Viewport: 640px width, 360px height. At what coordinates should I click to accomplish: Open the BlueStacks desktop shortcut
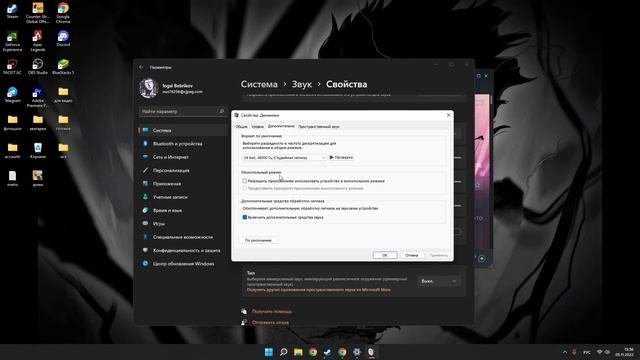(63, 67)
